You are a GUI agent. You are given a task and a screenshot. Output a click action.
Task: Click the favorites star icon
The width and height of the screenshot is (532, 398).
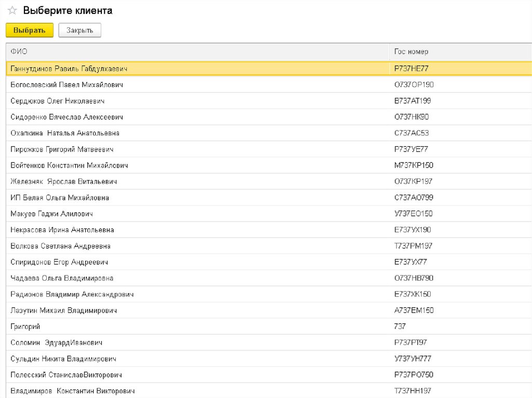tap(12, 11)
